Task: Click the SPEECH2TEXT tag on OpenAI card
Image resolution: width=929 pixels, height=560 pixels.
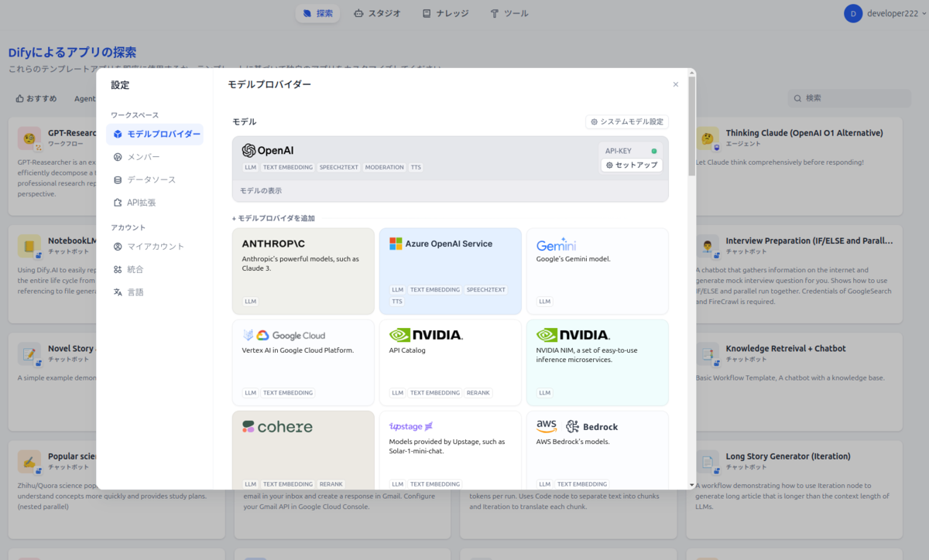Action: pyautogui.click(x=339, y=167)
